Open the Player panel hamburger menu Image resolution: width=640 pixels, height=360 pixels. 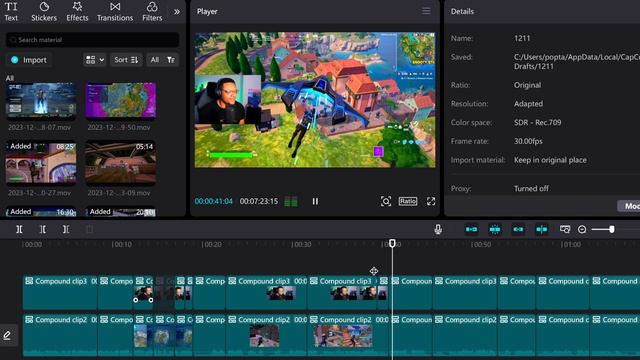point(426,11)
